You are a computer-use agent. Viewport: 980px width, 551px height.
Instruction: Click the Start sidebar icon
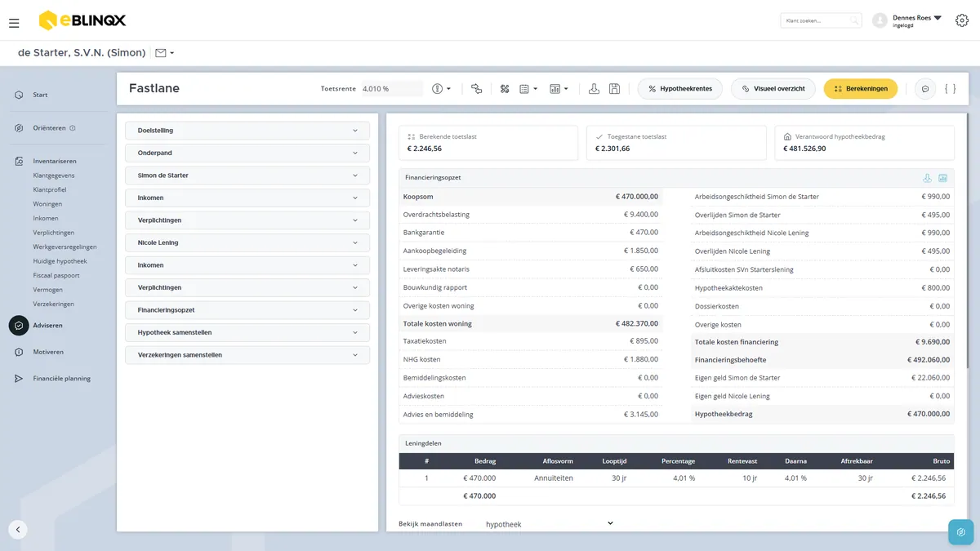(19, 95)
